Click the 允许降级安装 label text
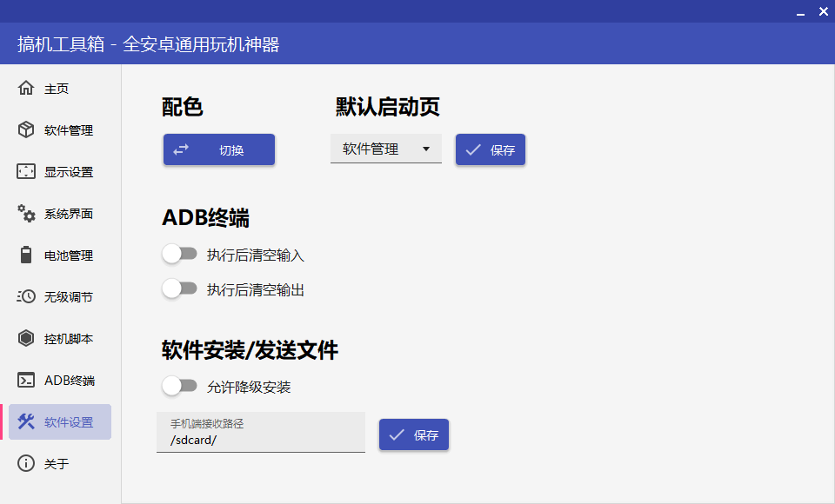 pos(249,388)
